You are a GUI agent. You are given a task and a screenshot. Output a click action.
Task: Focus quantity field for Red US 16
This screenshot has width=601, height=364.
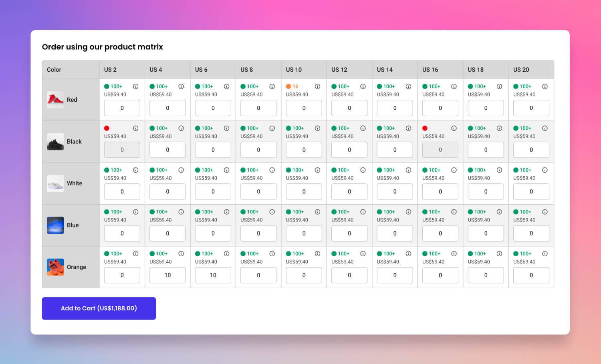tap(440, 108)
